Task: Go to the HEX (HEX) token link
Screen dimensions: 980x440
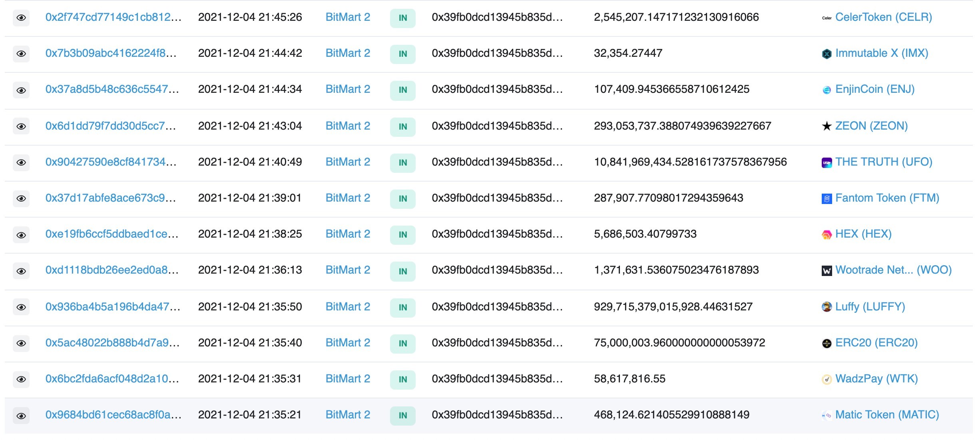Action: (x=863, y=234)
